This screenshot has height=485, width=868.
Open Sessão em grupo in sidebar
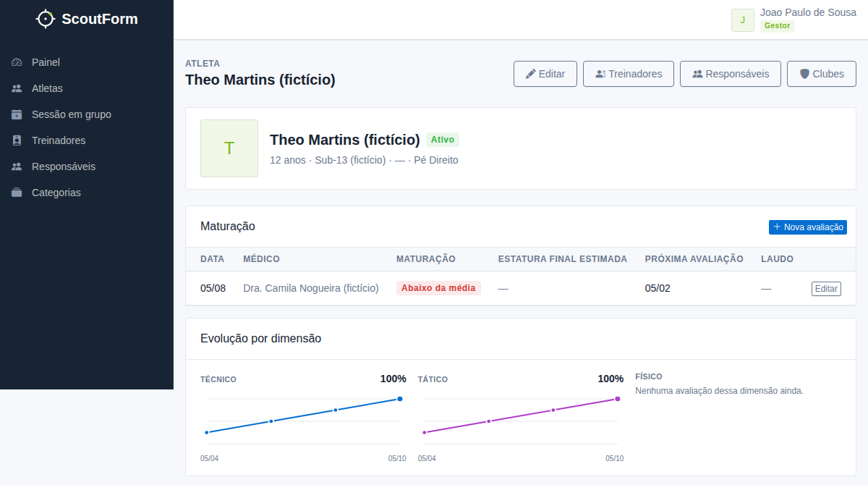pyautogui.click(x=87, y=114)
